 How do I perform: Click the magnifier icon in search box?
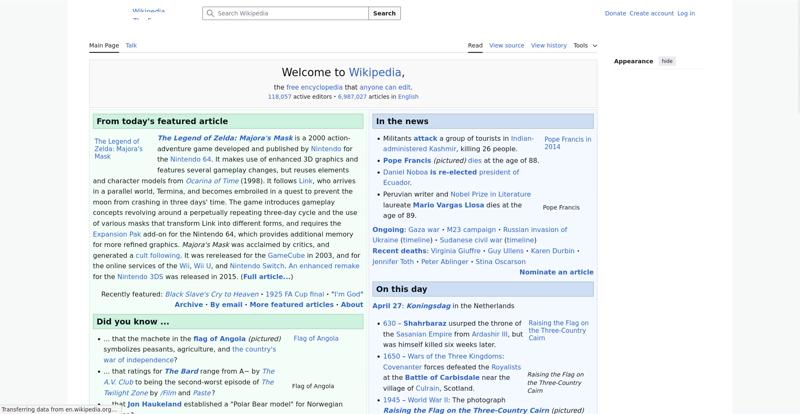coord(210,13)
